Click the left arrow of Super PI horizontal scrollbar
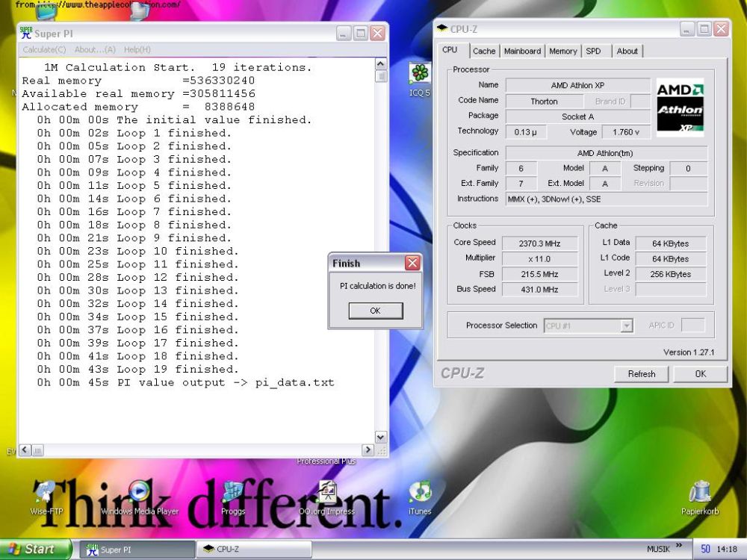The height and width of the screenshot is (560, 747). [x=25, y=449]
